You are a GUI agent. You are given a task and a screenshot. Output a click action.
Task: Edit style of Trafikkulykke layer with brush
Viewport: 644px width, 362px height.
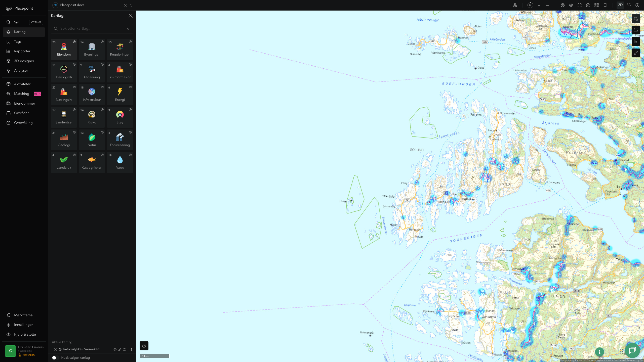[120, 349]
